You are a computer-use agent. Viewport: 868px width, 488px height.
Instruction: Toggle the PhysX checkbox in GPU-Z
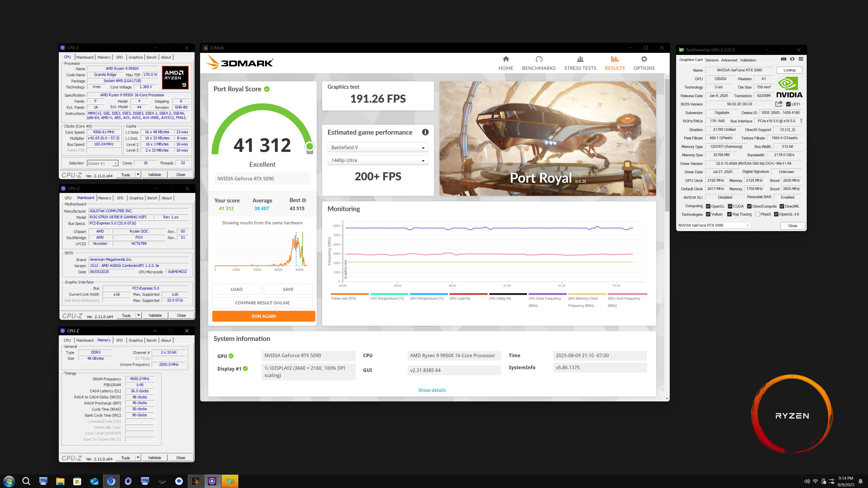[x=757, y=214]
